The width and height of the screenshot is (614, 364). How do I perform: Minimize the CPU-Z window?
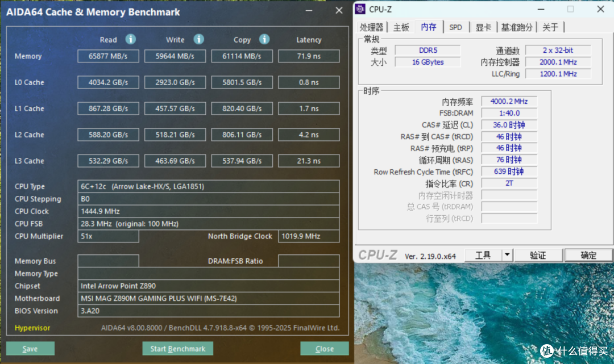pyautogui.click(x=541, y=9)
